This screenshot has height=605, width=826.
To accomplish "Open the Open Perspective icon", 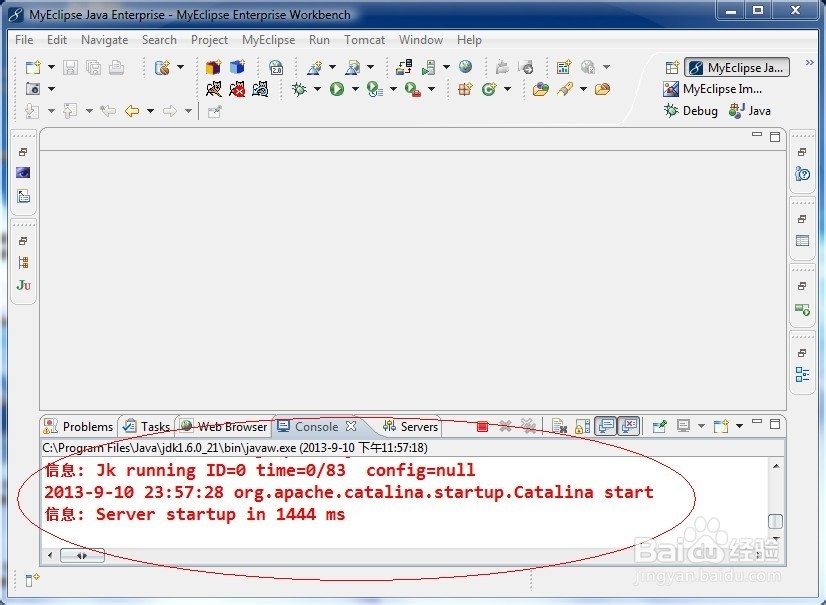I will (x=672, y=67).
